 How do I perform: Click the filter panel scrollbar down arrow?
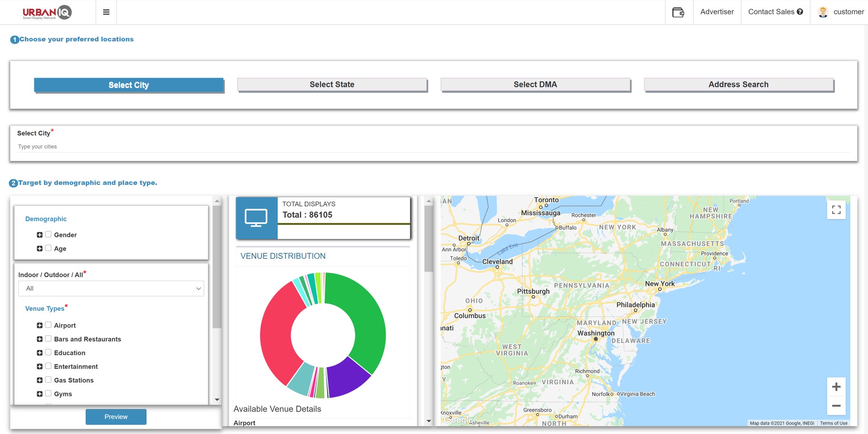tap(217, 400)
